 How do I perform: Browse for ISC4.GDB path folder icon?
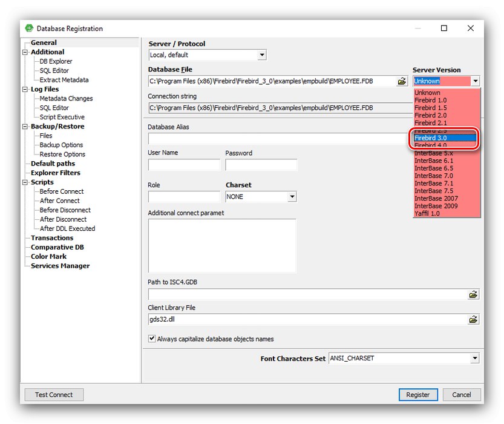click(473, 294)
